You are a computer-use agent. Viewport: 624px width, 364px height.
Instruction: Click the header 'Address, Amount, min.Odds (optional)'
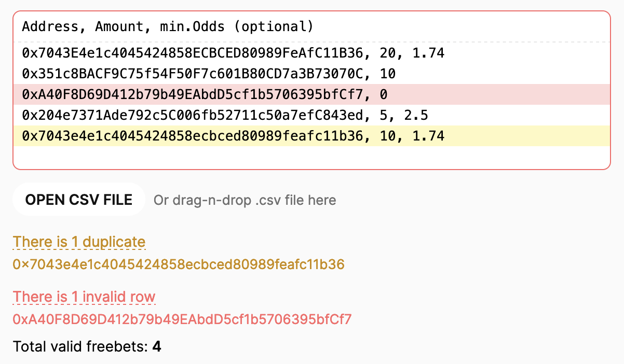tap(168, 26)
